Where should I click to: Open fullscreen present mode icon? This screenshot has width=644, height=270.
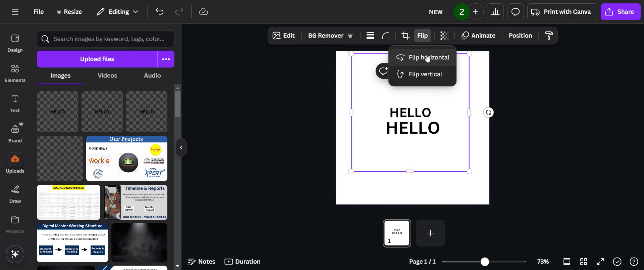600,262
